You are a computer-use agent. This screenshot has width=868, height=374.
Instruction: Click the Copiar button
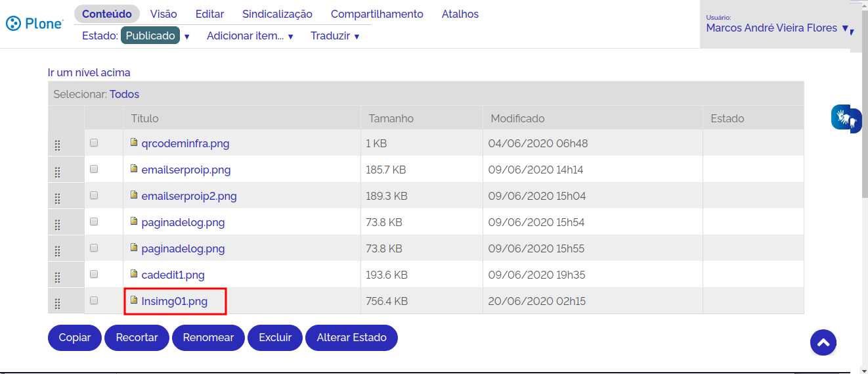75,337
